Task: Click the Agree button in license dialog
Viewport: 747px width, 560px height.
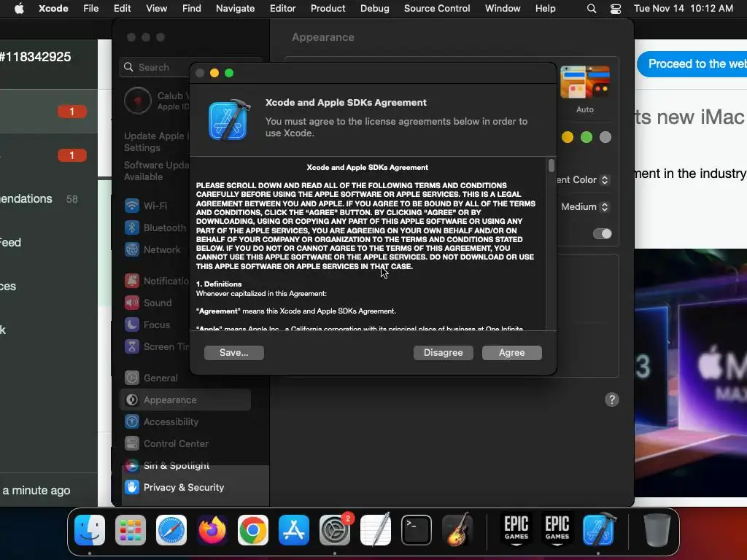Action: click(511, 352)
